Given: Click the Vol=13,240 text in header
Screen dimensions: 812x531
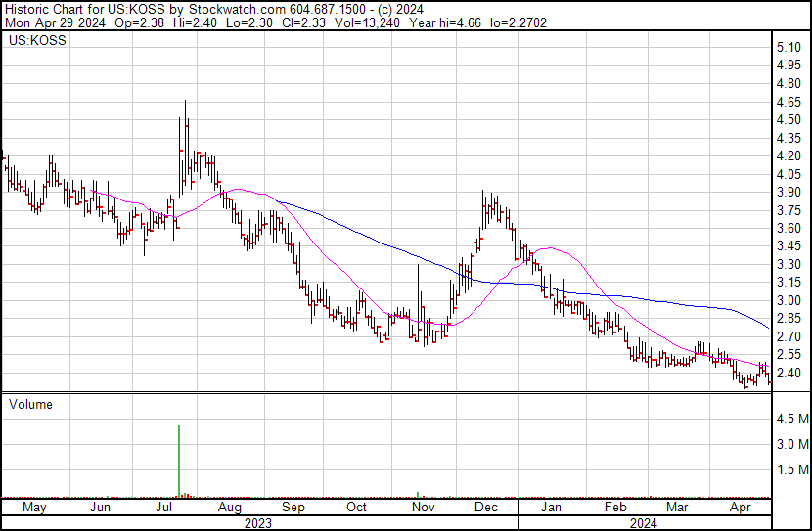Looking at the screenshot, I should [346, 22].
